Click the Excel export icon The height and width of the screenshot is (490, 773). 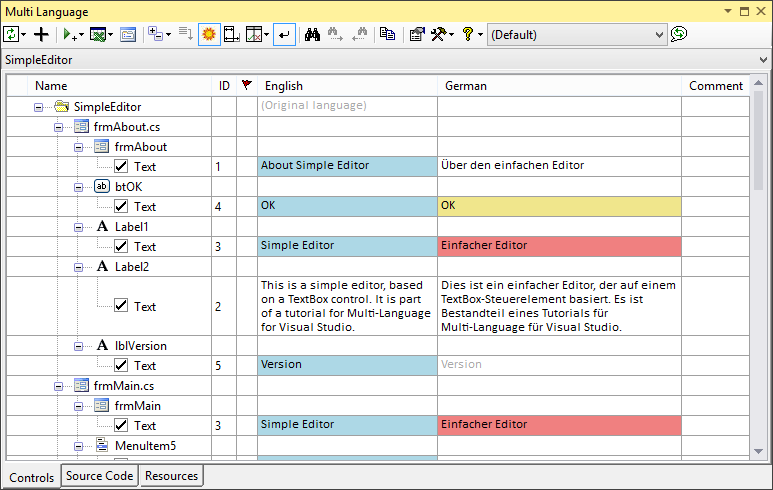tap(97, 35)
